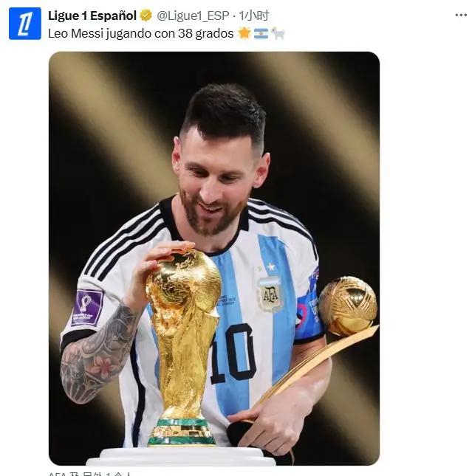472x476 pixels.
Task: Open the @Ligue1_ESP handle link
Action: coord(193,15)
